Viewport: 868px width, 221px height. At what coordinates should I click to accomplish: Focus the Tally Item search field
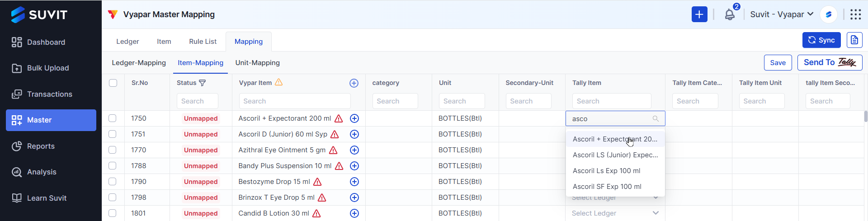[x=612, y=101]
